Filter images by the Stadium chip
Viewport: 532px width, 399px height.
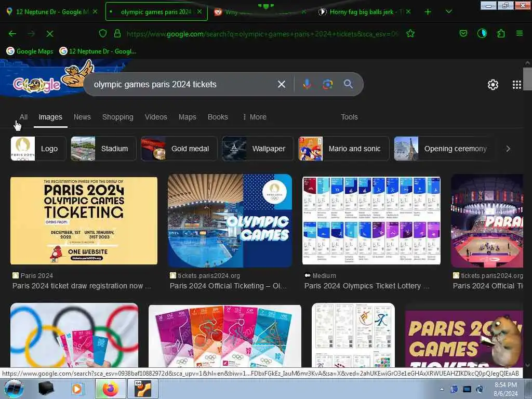click(x=103, y=149)
